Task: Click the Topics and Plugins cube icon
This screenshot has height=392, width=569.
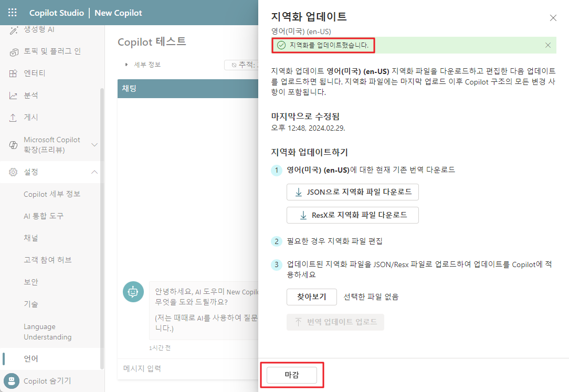Action: [14, 52]
